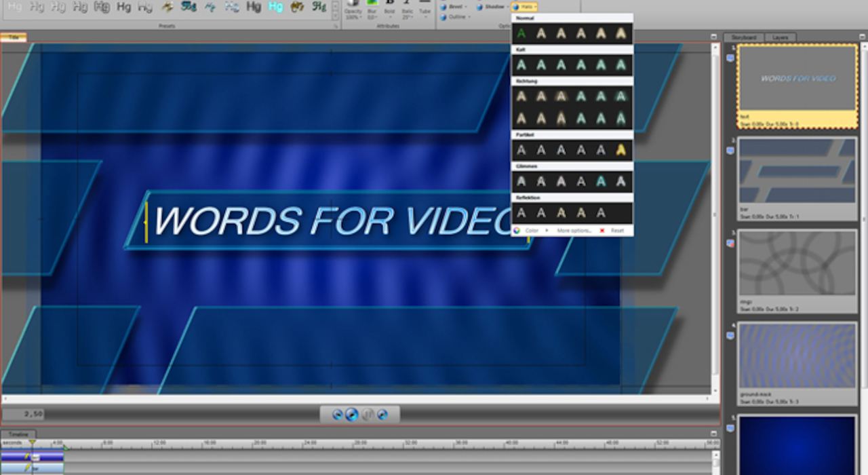The height and width of the screenshot is (475, 868).
Task: Select the yellow Partikel halo preset
Action: [x=620, y=151]
